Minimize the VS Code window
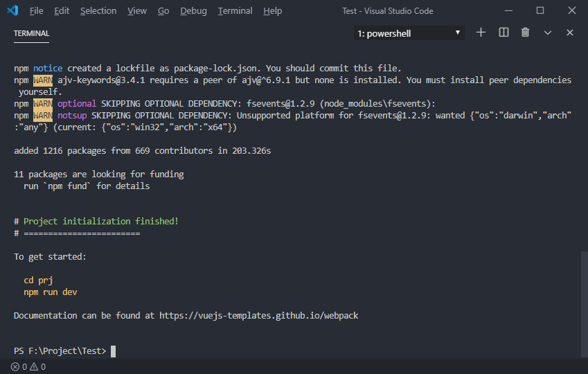The height and width of the screenshot is (374, 588). click(x=508, y=10)
